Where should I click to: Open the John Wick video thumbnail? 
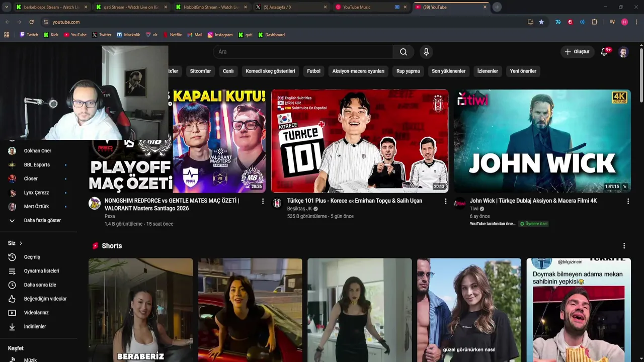[542, 141]
